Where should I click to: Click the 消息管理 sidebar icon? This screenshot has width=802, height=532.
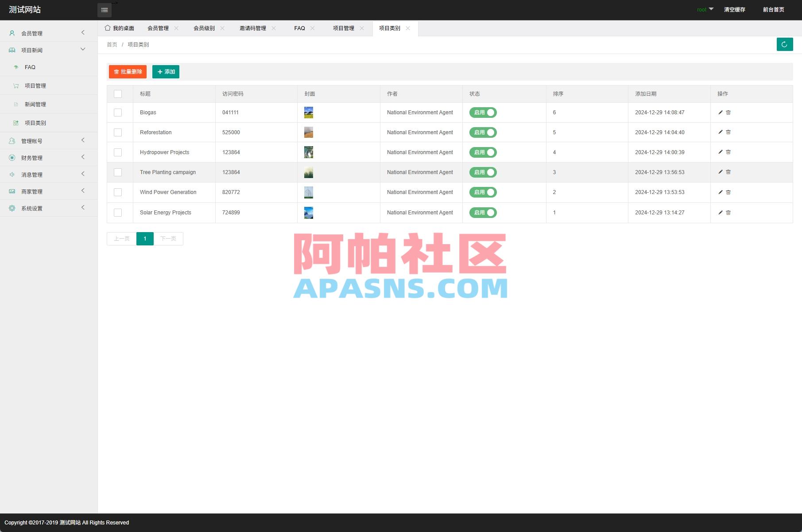pyautogui.click(x=12, y=174)
